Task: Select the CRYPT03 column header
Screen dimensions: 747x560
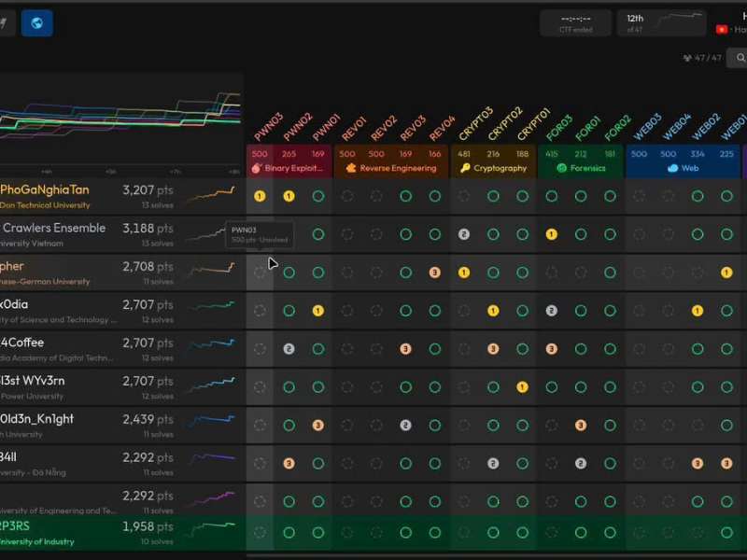Action: coord(475,123)
